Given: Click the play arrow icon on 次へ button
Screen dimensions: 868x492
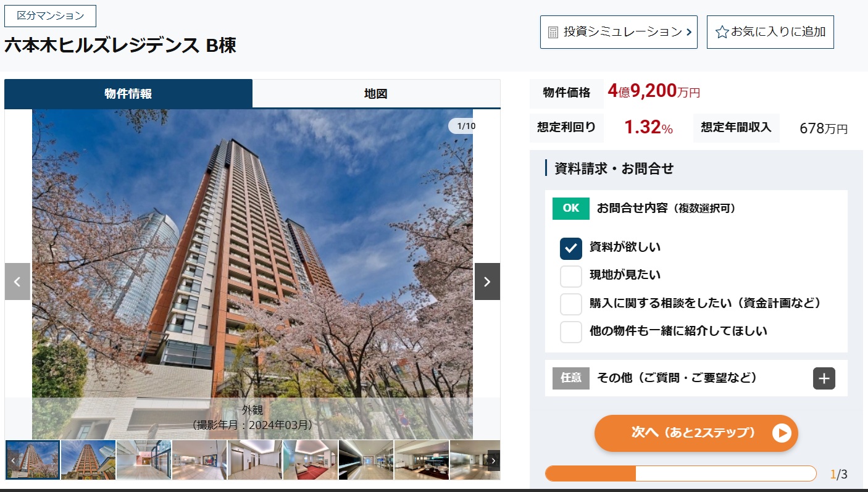Looking at the screenshot, I should (782, 433).
